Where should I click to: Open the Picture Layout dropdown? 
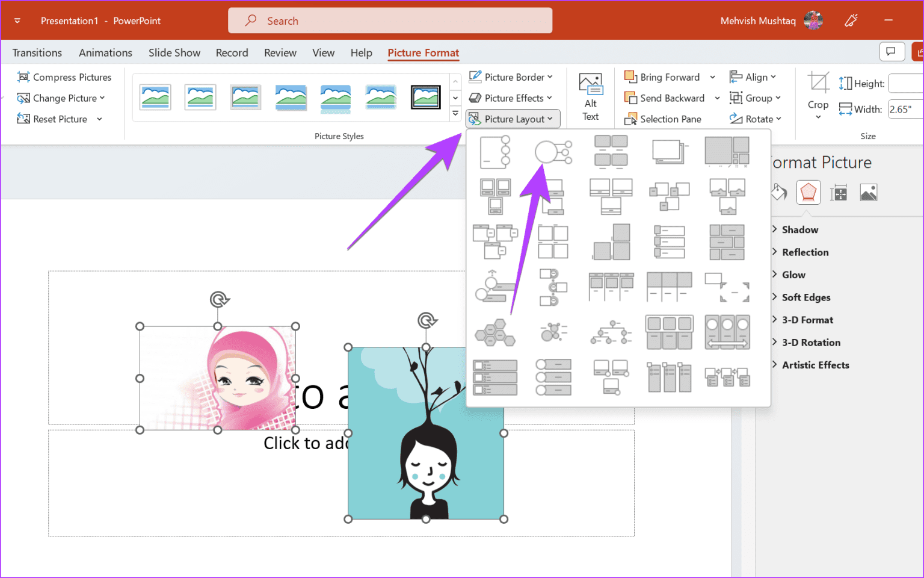pyautogui.click(x=513, y=119)
